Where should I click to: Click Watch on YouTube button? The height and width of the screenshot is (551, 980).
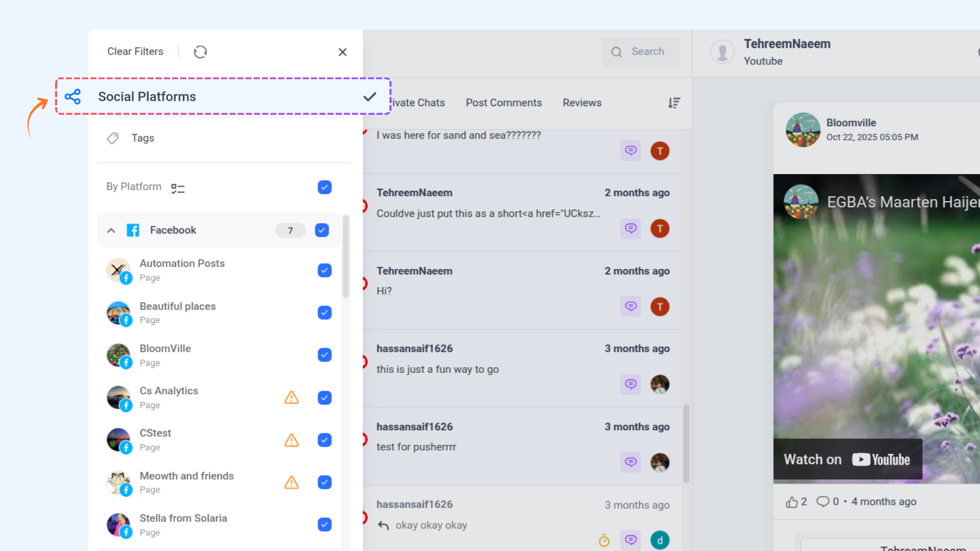point(847,459)
